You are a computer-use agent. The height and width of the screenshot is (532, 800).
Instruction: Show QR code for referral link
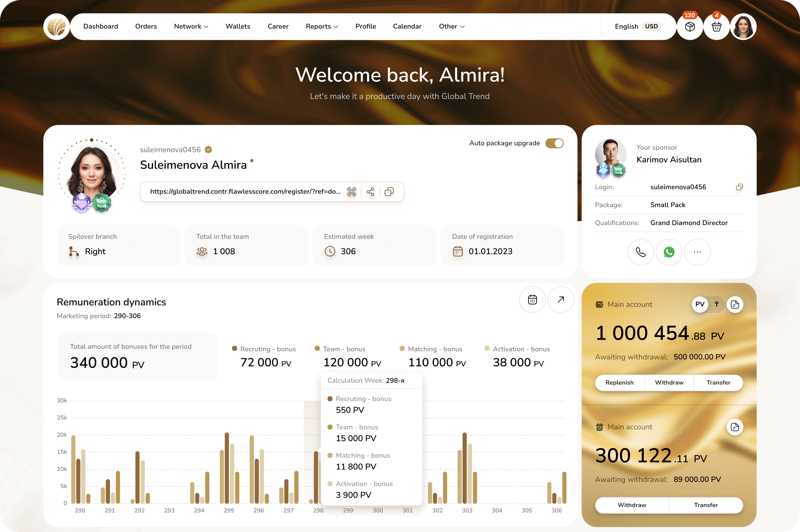[x=351, y=192]
